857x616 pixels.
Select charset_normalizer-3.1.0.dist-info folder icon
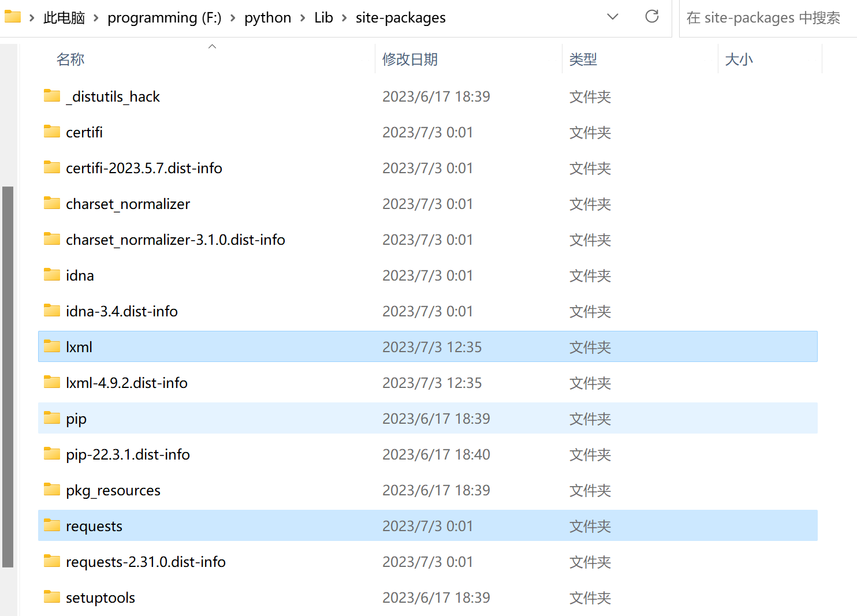52,239
